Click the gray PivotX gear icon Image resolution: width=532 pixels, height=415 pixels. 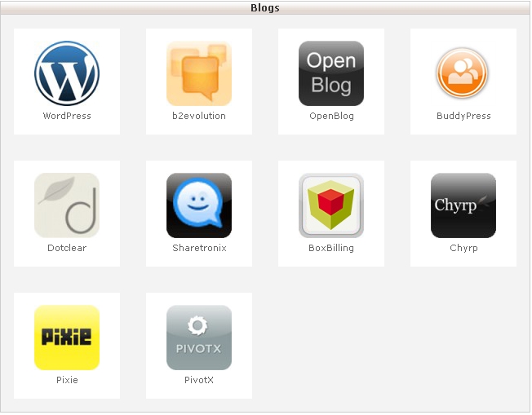(199, 338)
